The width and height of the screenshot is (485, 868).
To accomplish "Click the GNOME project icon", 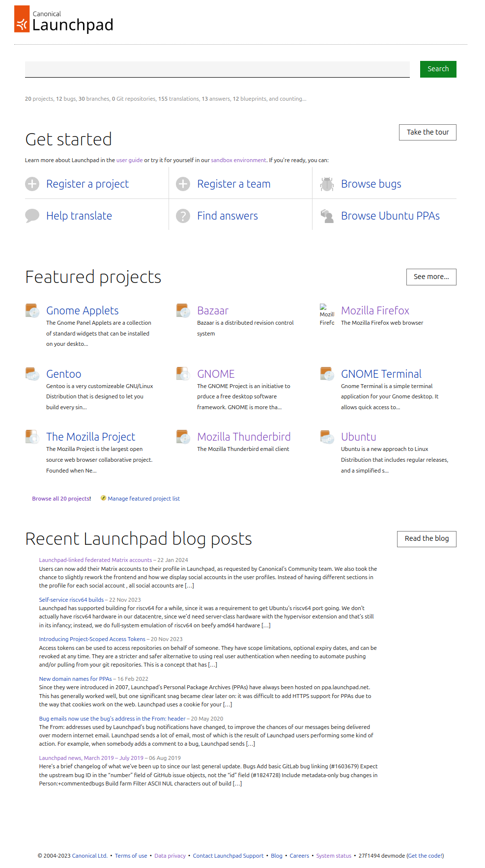I will tap(183, 374).
